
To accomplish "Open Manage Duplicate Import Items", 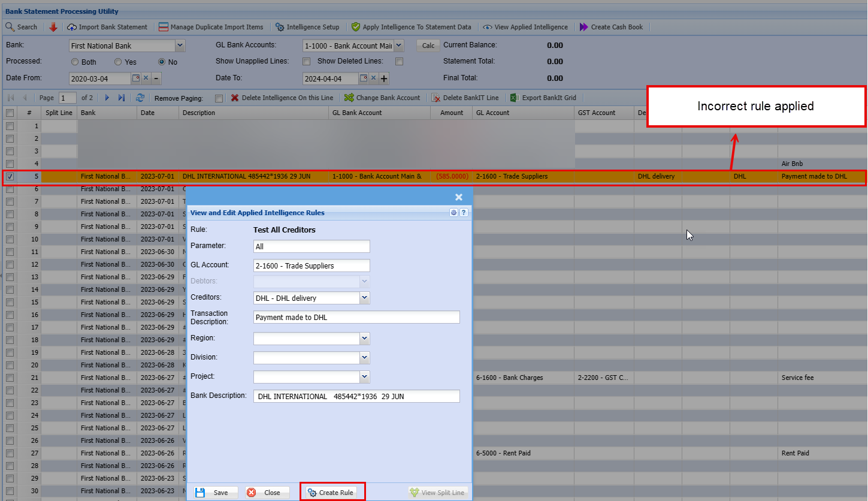I will (x=164, y=27).
